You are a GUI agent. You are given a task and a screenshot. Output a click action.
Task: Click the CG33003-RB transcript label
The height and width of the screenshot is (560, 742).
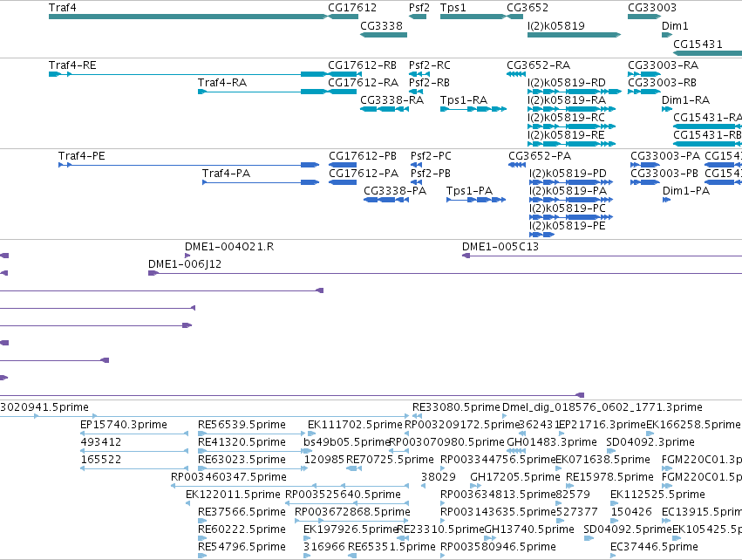click(662, 82)
